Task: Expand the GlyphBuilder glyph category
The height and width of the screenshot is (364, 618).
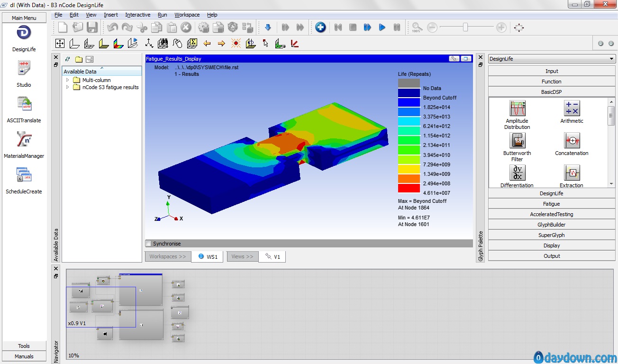Action: click(552, 225)
